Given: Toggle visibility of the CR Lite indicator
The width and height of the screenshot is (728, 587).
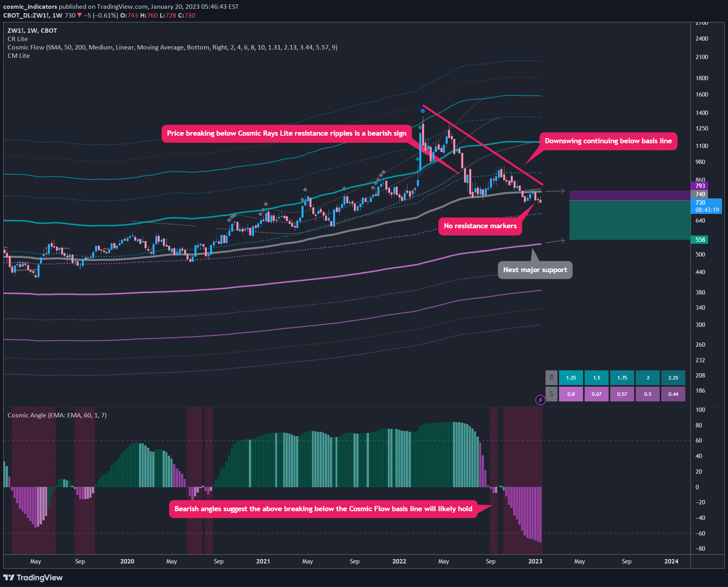Looking at the screenshot, I should pyautogui.click(x=18, y=39).
